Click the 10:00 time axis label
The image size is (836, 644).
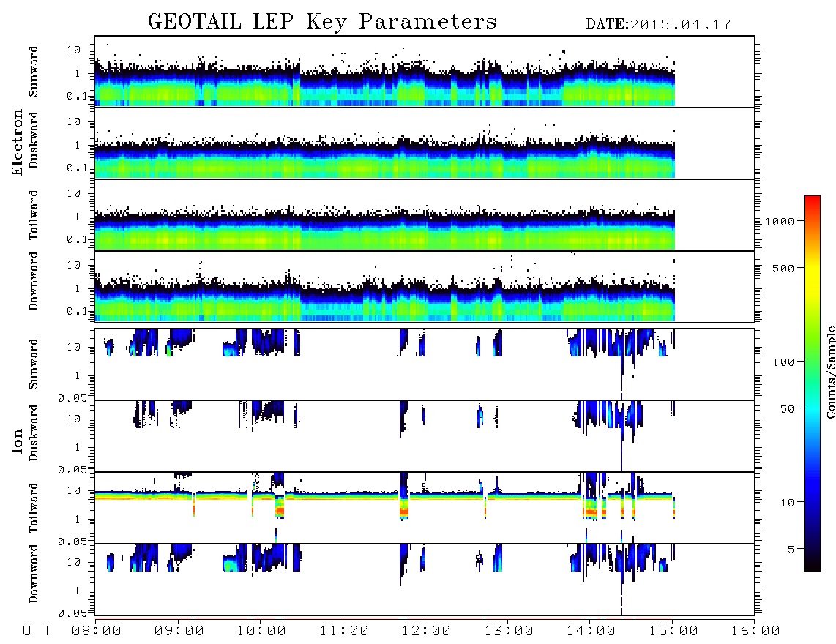[261, 632]
